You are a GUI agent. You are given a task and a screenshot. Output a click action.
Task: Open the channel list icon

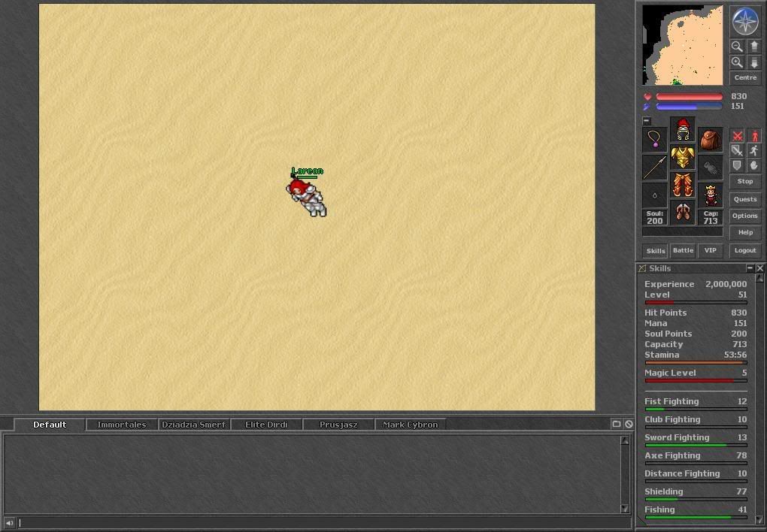(617, 425)
